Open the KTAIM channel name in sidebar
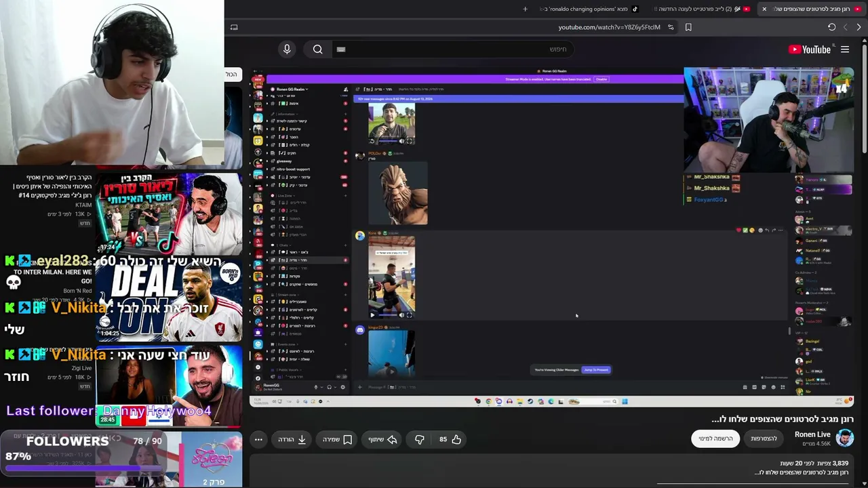 click(83, 205)
